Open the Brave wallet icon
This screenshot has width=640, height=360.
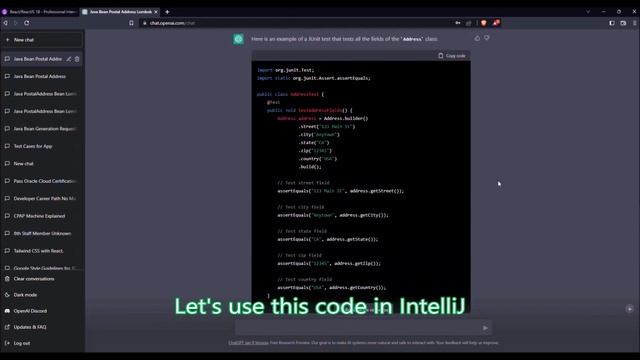coord(623,23)
